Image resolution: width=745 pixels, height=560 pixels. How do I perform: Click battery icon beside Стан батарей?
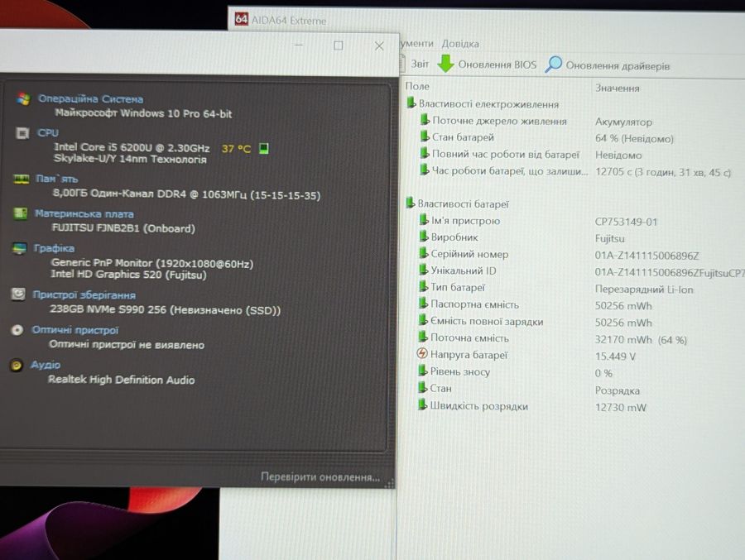[x=425, y=136]
